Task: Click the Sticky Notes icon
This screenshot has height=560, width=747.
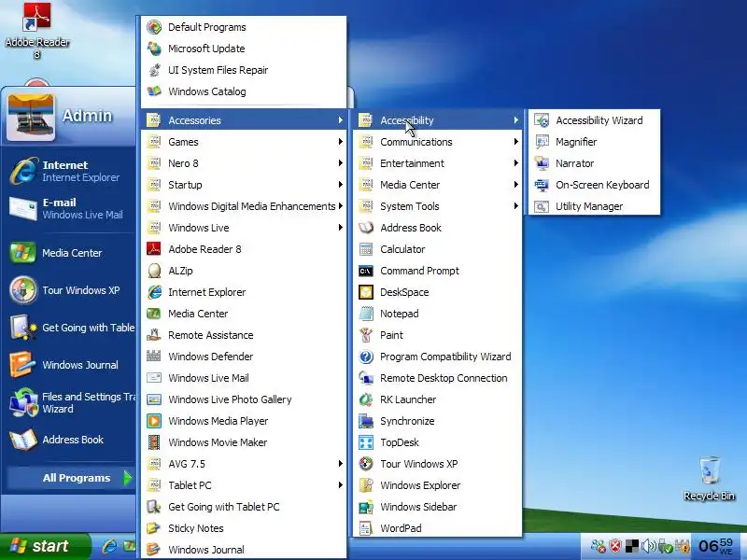Action: pyautogui.click(x=154, y=528)
